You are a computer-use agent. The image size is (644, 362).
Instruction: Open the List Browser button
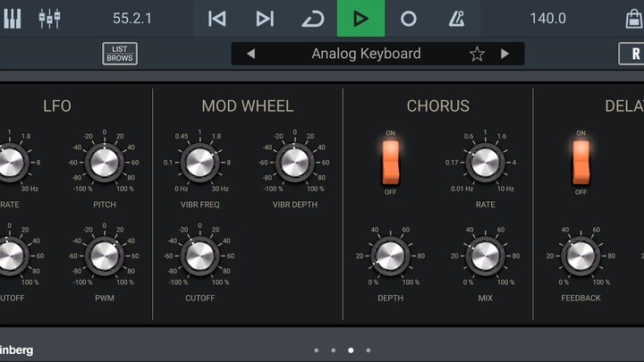pos(120,54)
